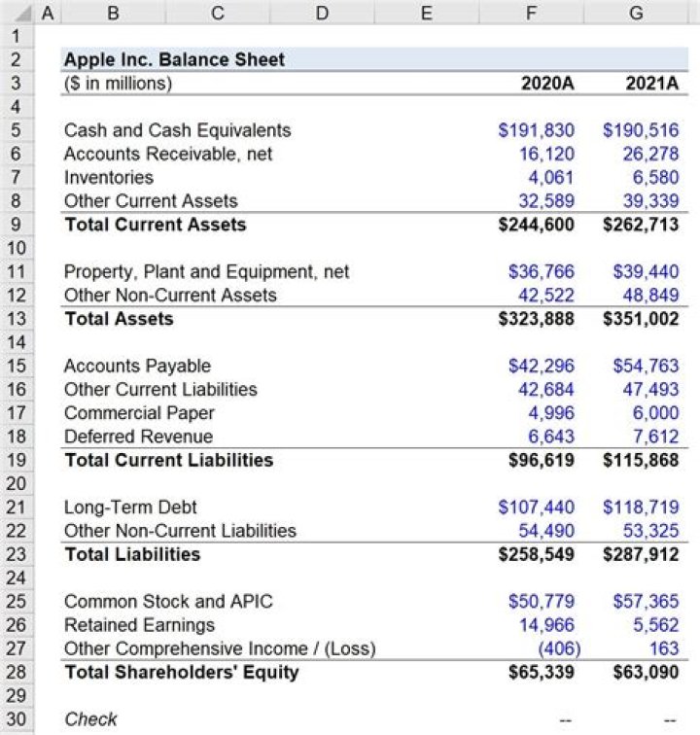Click the Check label in row 30
Image resolution: width=700 pixels, height=735 pixels.
coord(90,719)
